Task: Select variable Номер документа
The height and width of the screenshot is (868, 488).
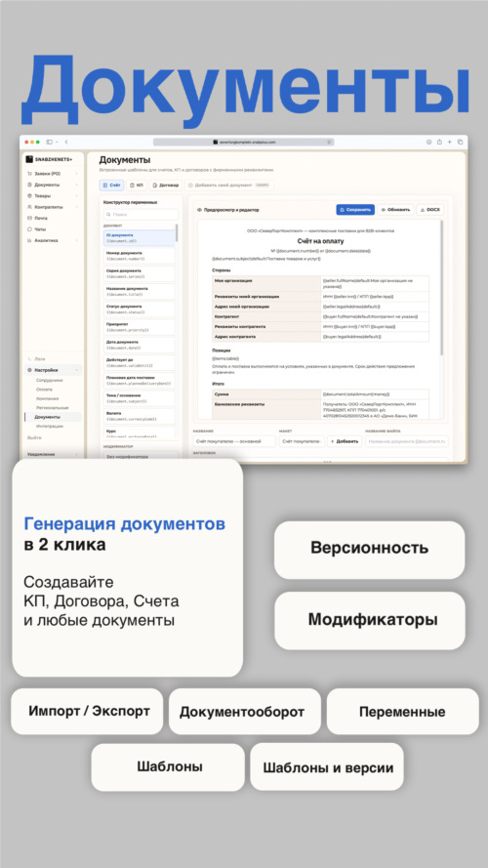Action: point(140,256)
